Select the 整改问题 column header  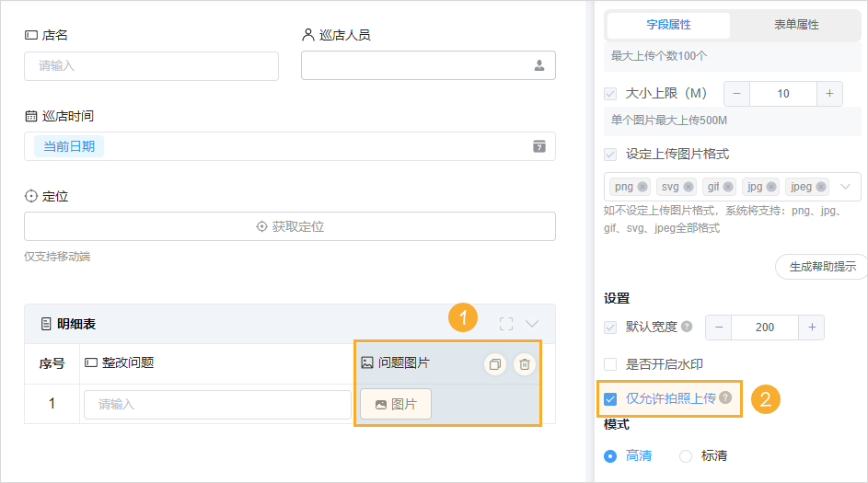(128, 363)
